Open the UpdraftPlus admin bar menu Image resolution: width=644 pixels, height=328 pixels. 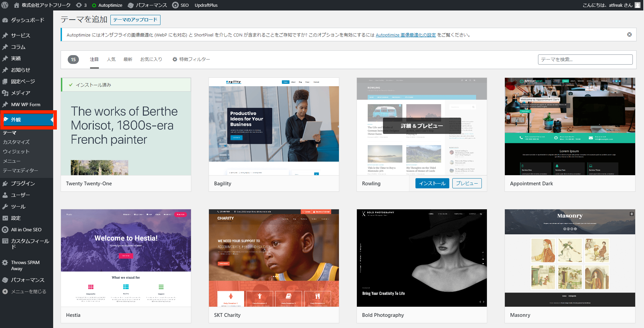[x=206, y=5]
